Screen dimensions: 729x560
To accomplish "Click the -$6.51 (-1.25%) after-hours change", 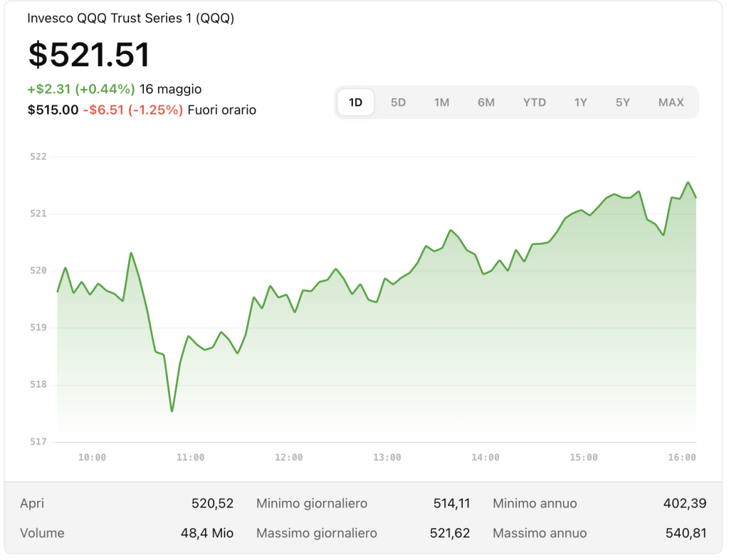I will point(133,110).
